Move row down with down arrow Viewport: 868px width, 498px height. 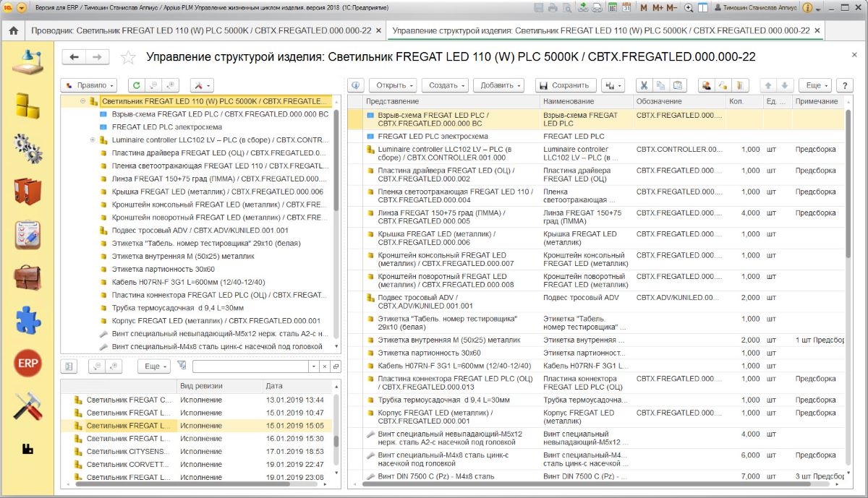785,85
